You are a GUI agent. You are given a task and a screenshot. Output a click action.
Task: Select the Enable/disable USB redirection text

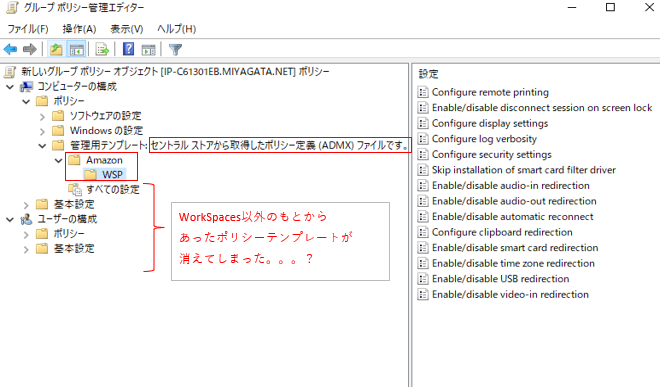point(500,279)
